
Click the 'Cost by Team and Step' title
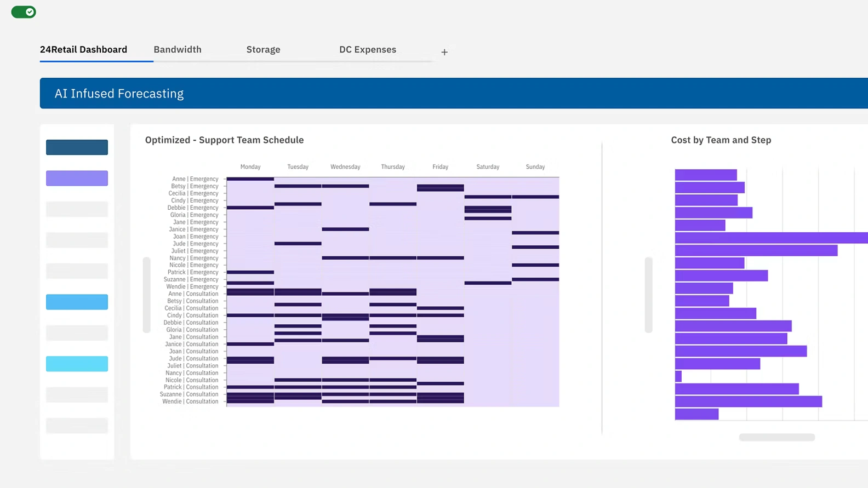721,140
